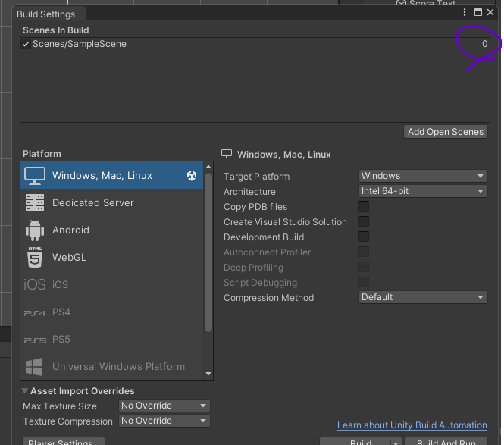Click the Development Build label
This screenshot has height=445, width=504.
coord(264,237)
